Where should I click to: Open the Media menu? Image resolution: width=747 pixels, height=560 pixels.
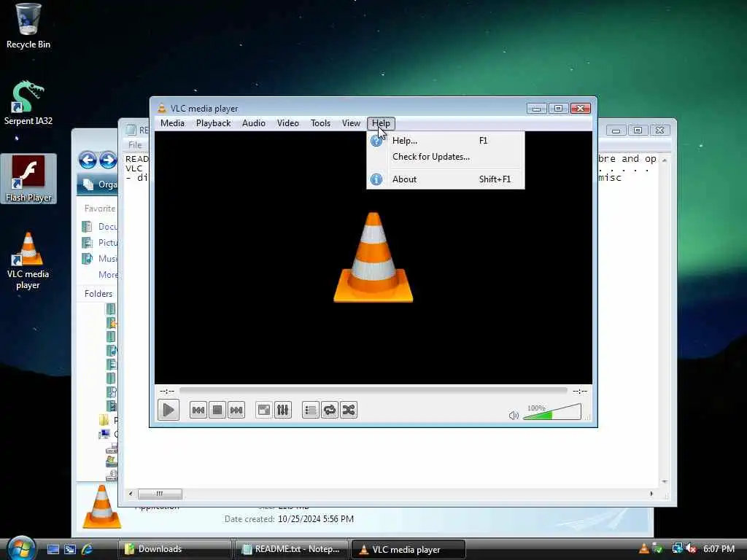click(172, 123)
